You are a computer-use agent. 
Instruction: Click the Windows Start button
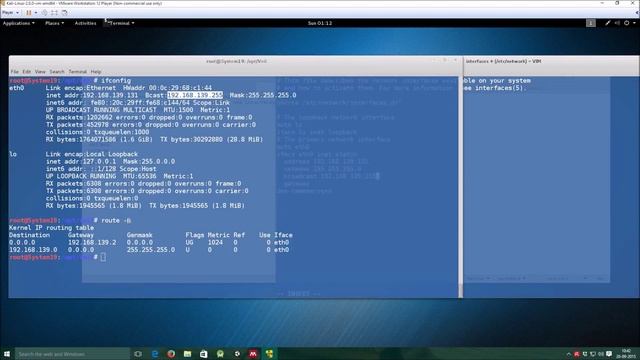[x=7, y=354]
